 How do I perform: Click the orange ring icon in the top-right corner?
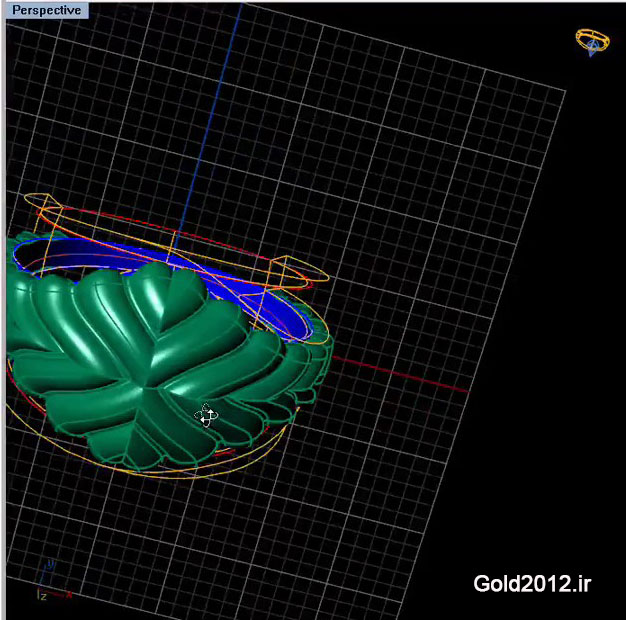[x=592, y=39]
